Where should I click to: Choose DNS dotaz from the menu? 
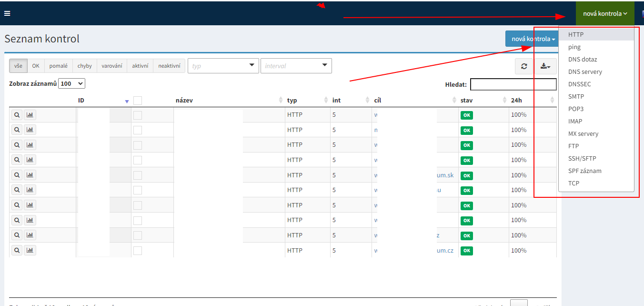(596, 60)
